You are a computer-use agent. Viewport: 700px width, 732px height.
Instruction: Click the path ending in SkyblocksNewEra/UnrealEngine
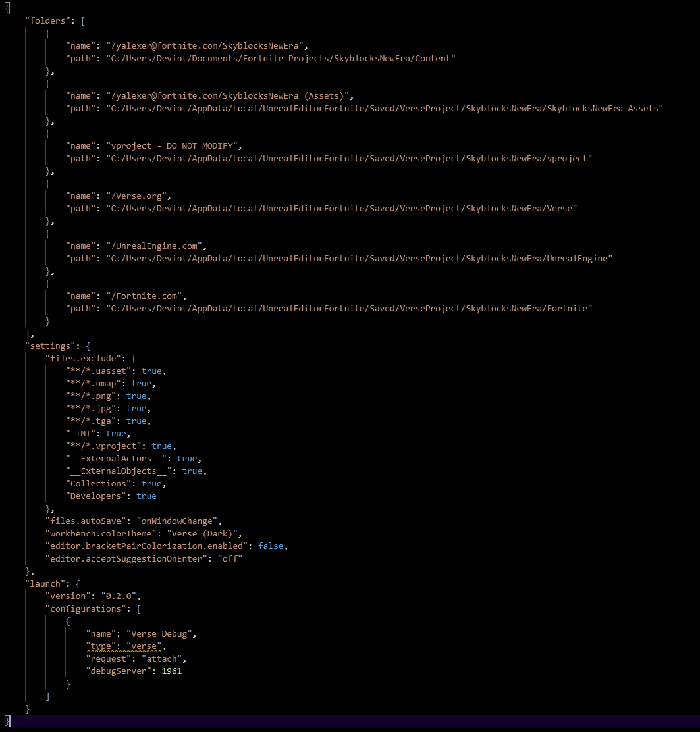[x=359, y=258]
